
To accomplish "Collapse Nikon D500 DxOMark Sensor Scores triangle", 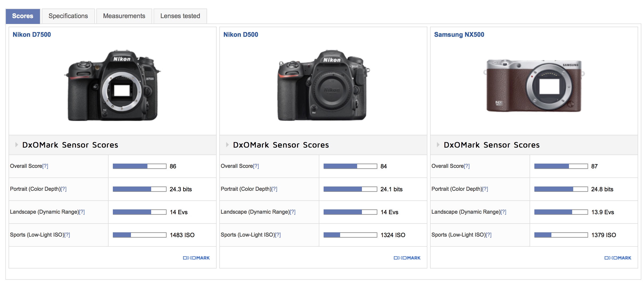I will pyautogui.click(x=227, y=145).
